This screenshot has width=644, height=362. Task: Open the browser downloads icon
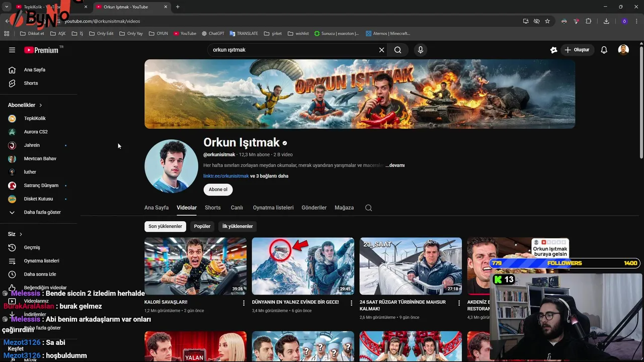pos(606,21)
